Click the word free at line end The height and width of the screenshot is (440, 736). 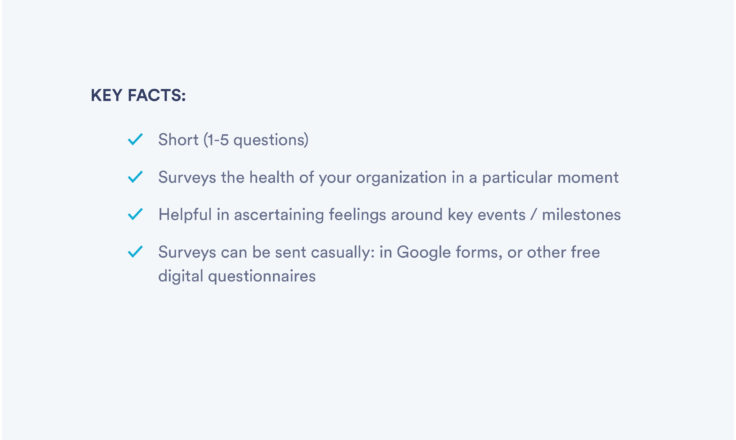click(x=585, y=252)
